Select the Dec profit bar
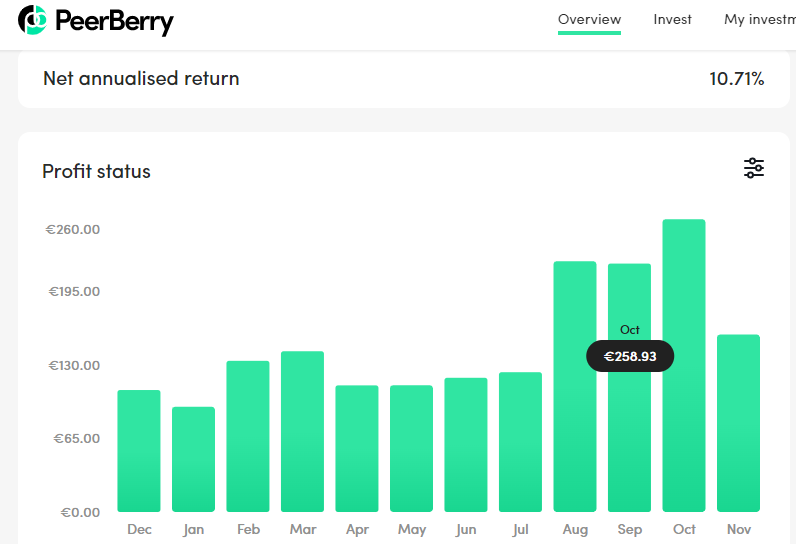Screen dimensions: 796x544 (x=139, y=451)
